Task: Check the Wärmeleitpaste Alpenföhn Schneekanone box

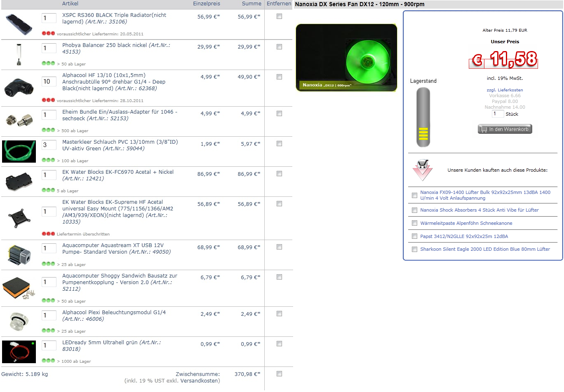Action: [x=414, y=223]
